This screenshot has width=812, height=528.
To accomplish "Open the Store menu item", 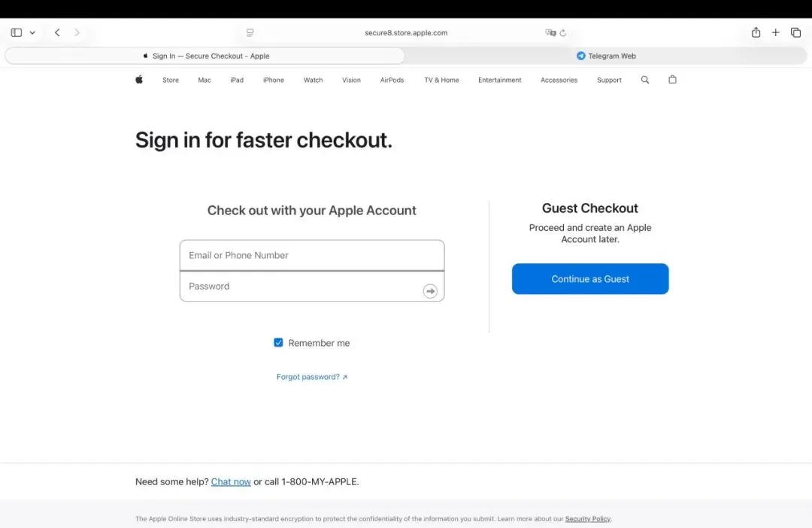I will (x=171, y=80).
